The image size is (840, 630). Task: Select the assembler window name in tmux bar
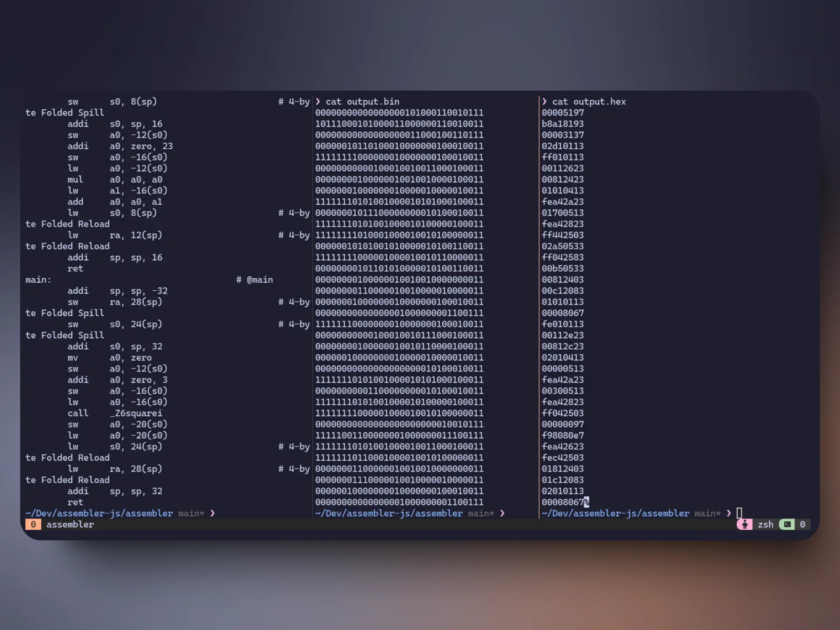click(x=70, y=525)
